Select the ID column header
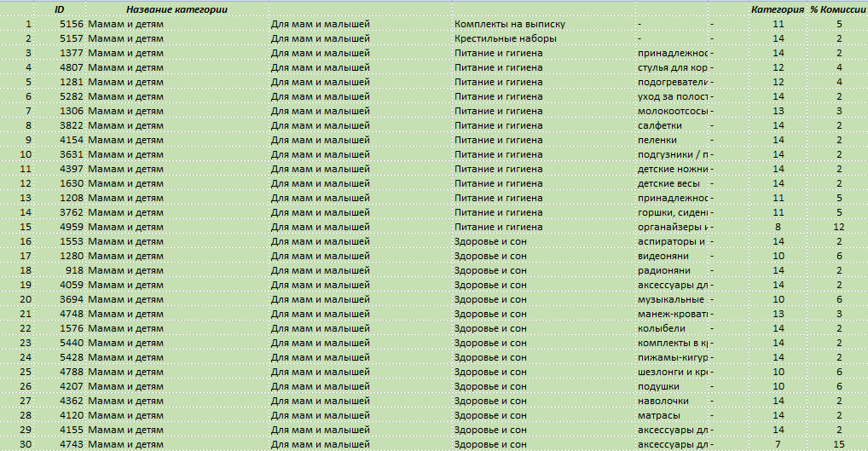 59,9
